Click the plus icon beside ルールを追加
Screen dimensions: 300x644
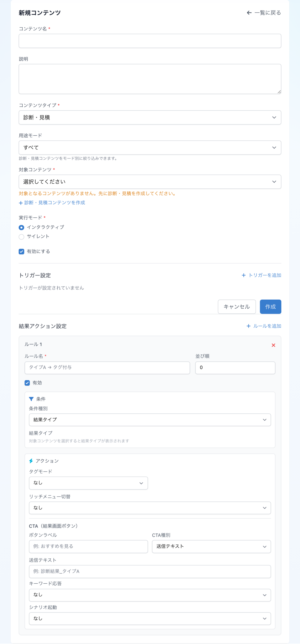coord(248,326)
